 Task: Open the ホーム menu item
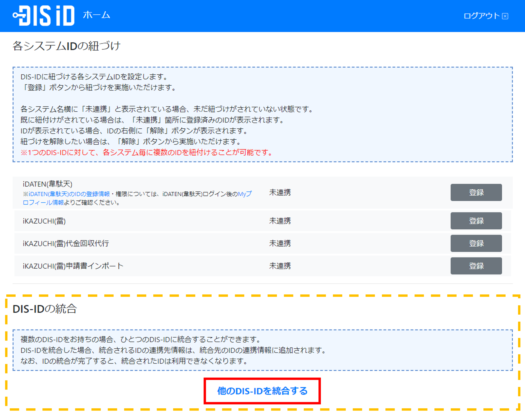[x=96, y=15]
